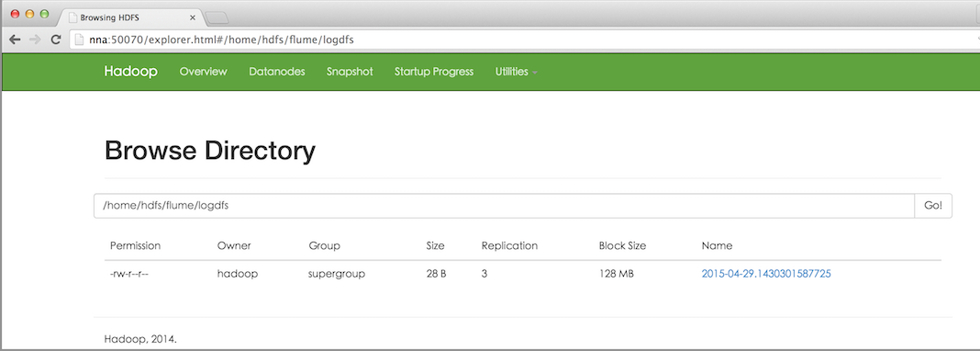Click the green zoom window button

pos(44,15)
